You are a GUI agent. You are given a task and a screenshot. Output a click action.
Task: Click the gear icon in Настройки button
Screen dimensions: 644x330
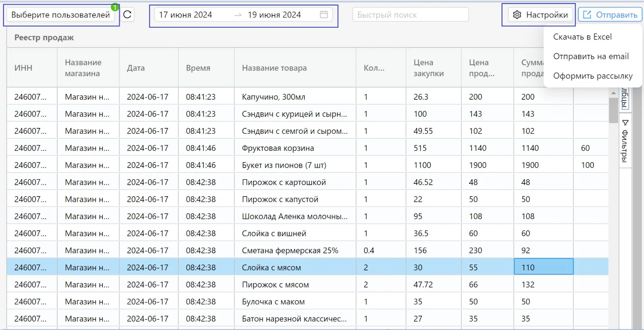[517, 15]
